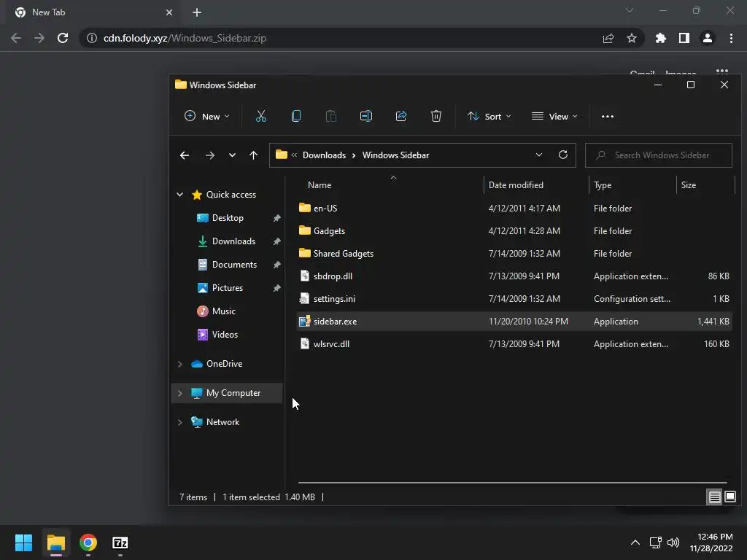Click Downloads in the breadcrumb path

click(x=324, y=155)
